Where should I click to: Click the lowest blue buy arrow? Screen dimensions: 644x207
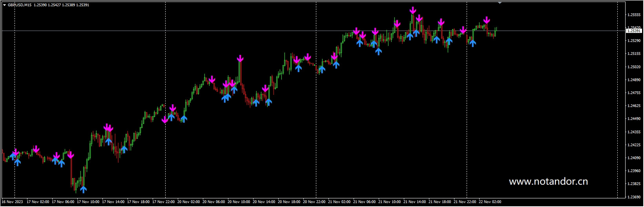click(x=83, y=189)
